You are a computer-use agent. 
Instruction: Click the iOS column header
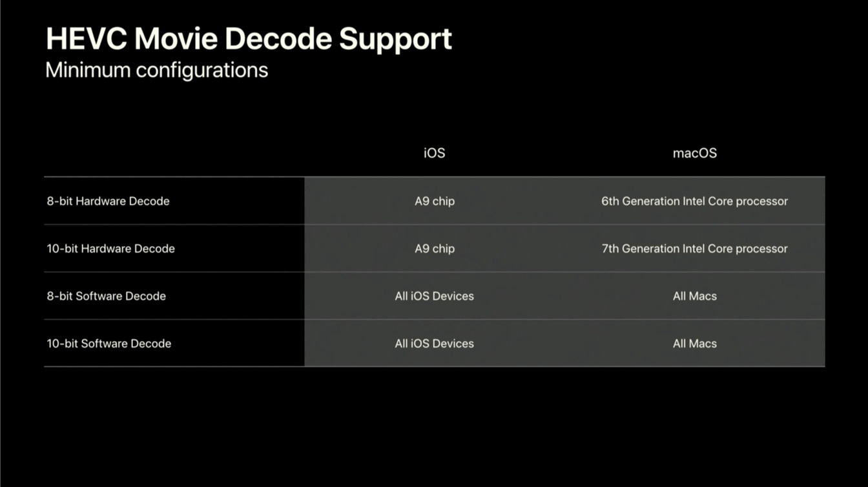434,153
